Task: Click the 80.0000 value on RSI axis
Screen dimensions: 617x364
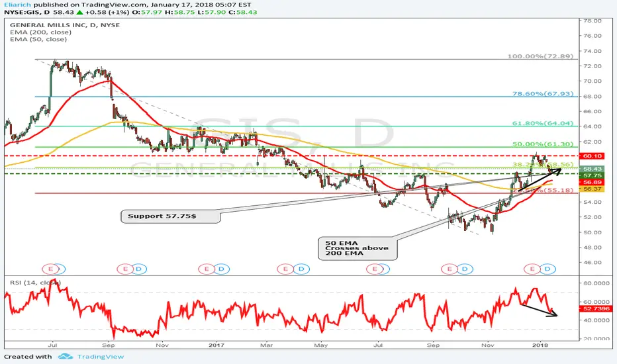Action: coord(596,283)
